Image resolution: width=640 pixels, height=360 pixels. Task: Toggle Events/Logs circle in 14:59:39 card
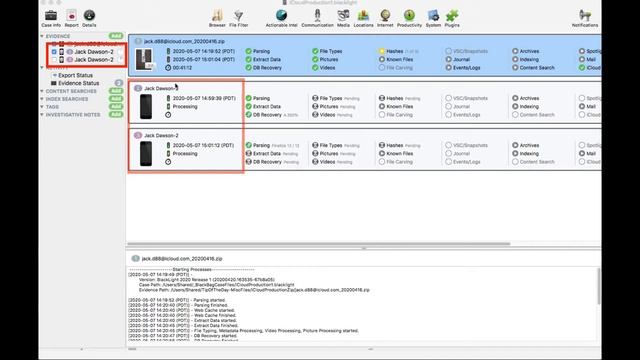coord(449,115)
